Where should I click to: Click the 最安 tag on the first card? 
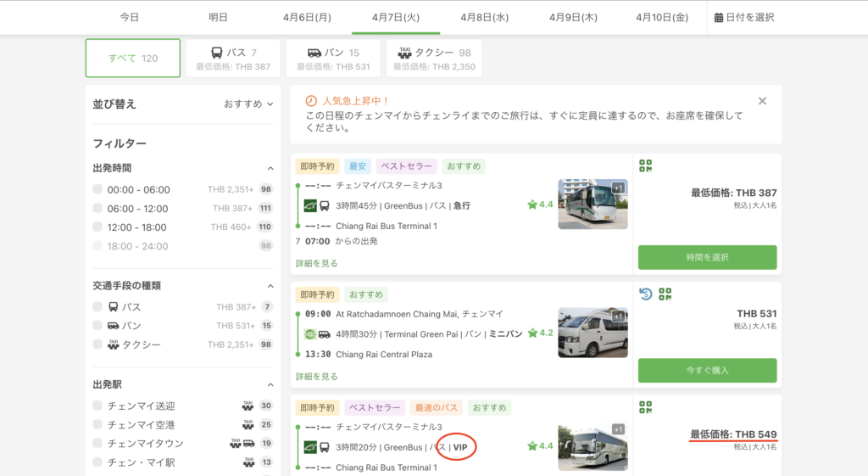(358, 166)
